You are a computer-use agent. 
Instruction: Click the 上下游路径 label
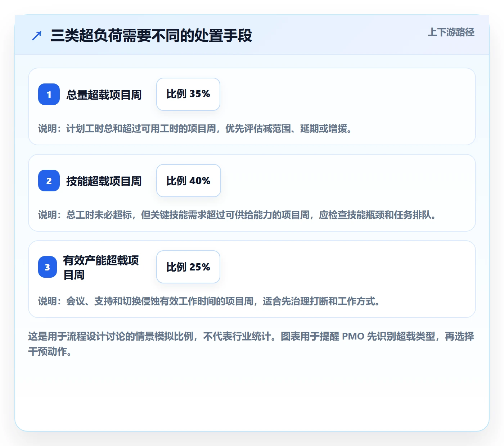coord(451,32)
